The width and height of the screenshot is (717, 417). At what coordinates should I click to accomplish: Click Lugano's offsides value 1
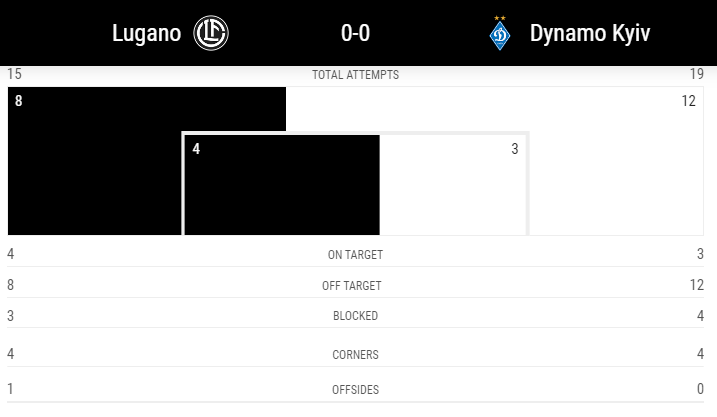pyautogui.click(x=10, y=389)
